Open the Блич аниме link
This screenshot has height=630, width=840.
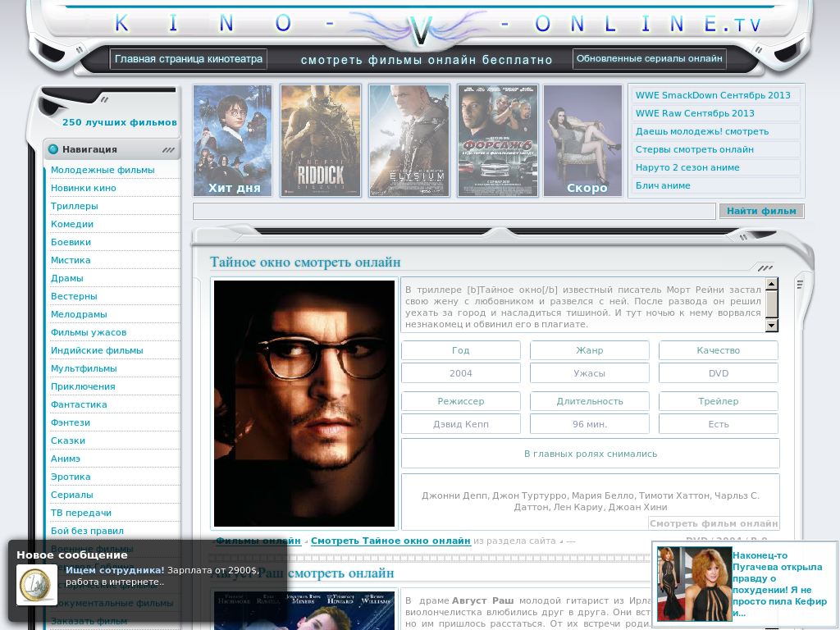pyautogui.click(x=663, y=186)
